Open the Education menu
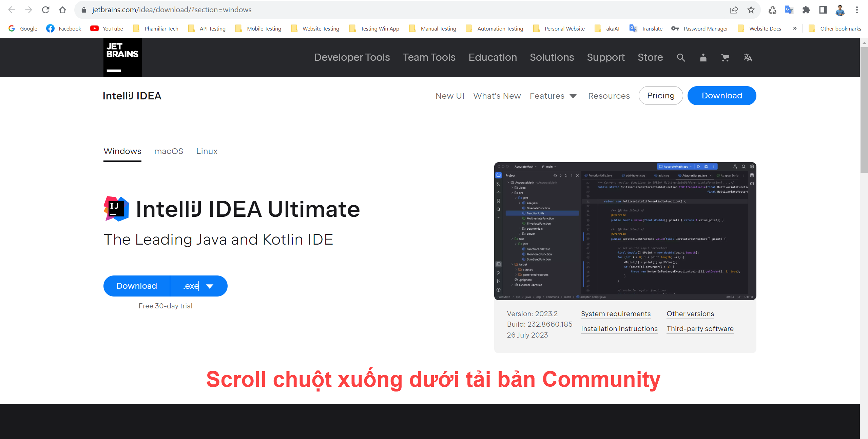The width and height of the screenshot is (868, 439). point(493,57)
